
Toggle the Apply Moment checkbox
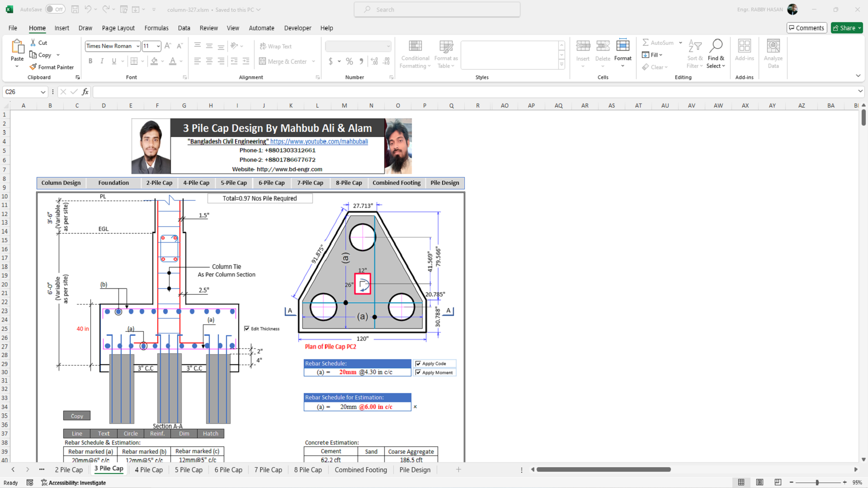click(418, 373)
